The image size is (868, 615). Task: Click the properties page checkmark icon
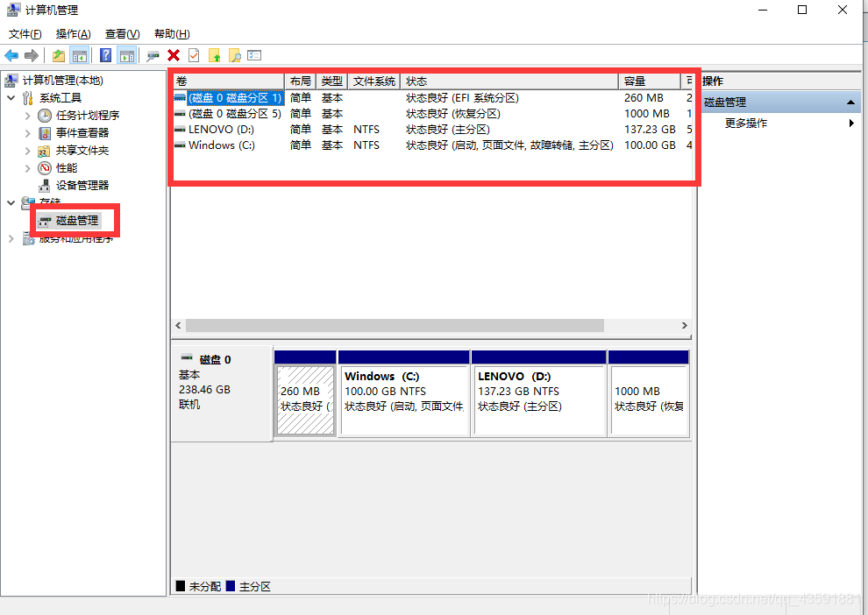tap(194, 55)
